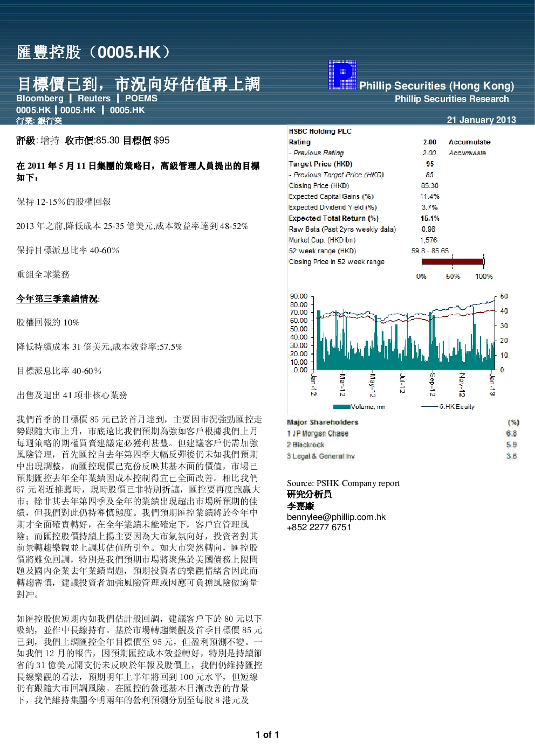This screenshot has width=535, height=756.
Task: Click the JP Morgan Chase shareholder row
Action: point(402,433)
